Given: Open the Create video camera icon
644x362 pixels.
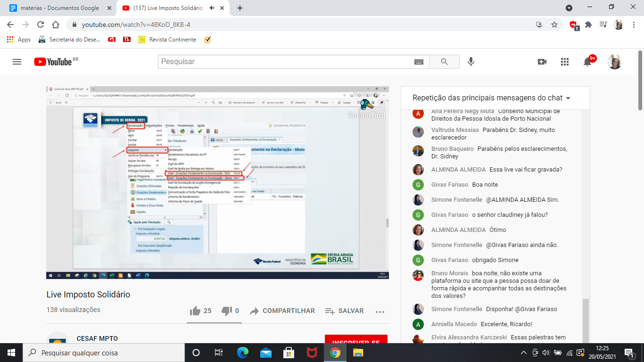Looking at the screenshot, I should (542, 62).
